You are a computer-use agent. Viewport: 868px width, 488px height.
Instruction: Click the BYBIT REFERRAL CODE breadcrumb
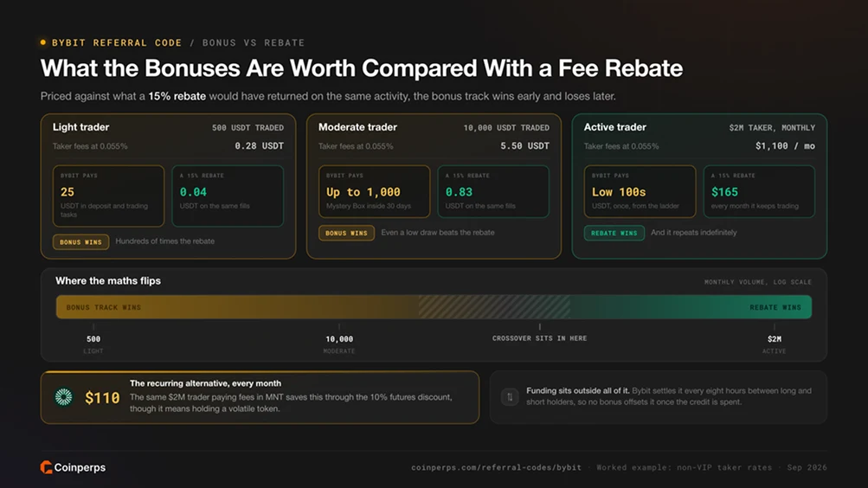coord(117,42)
